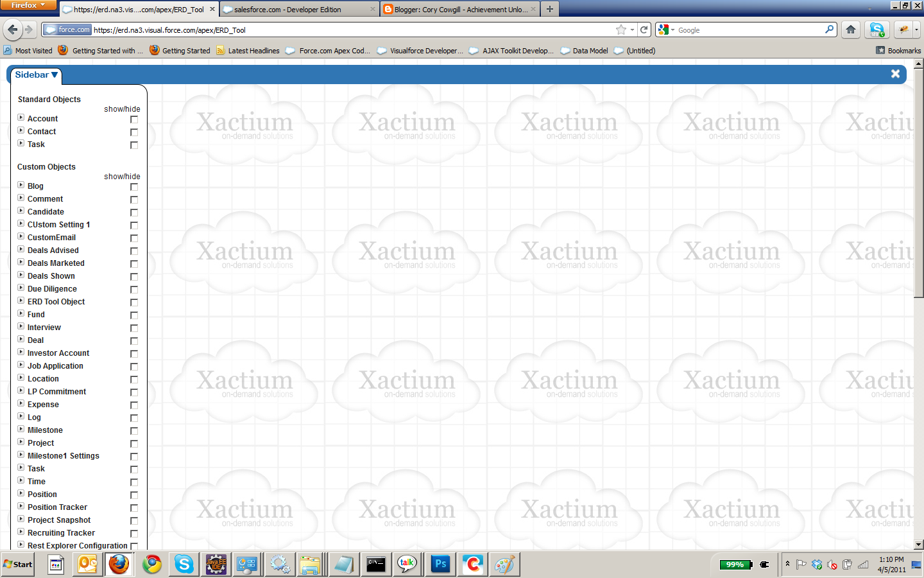Switch to the salesforce.com Developer Edition tab
Viewport: 924px width, 578px height.
(x=299, y=10)
